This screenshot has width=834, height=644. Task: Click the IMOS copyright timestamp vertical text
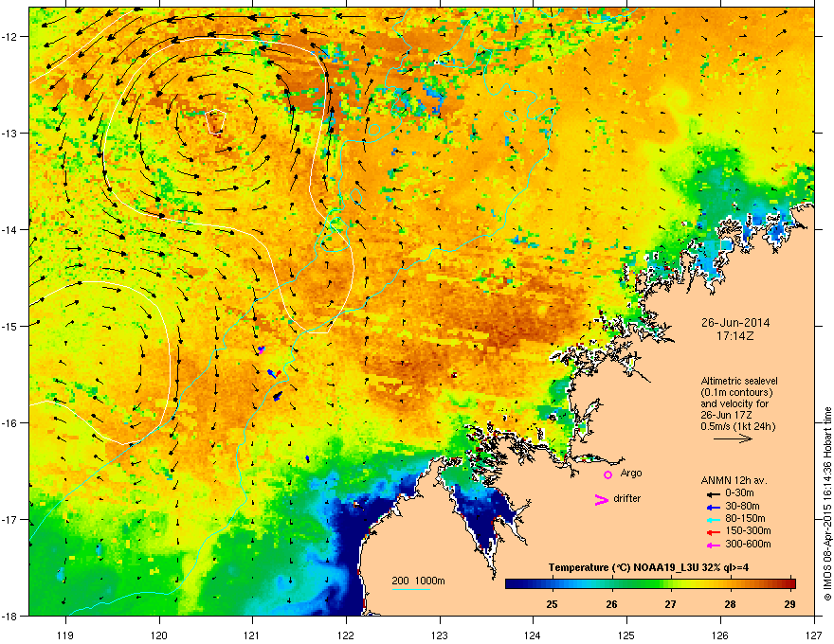(x=827, y=504)
